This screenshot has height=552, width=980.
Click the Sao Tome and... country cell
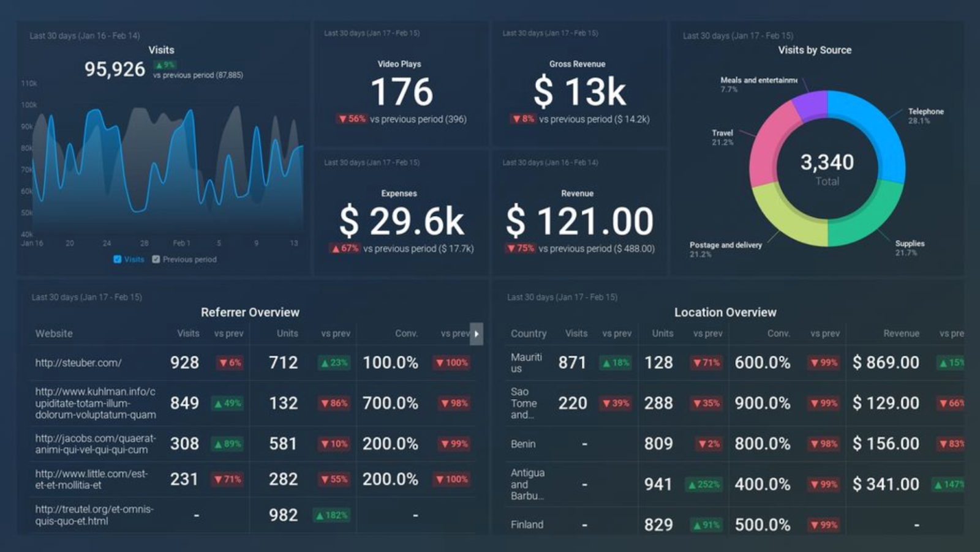(x=524, y=403)
